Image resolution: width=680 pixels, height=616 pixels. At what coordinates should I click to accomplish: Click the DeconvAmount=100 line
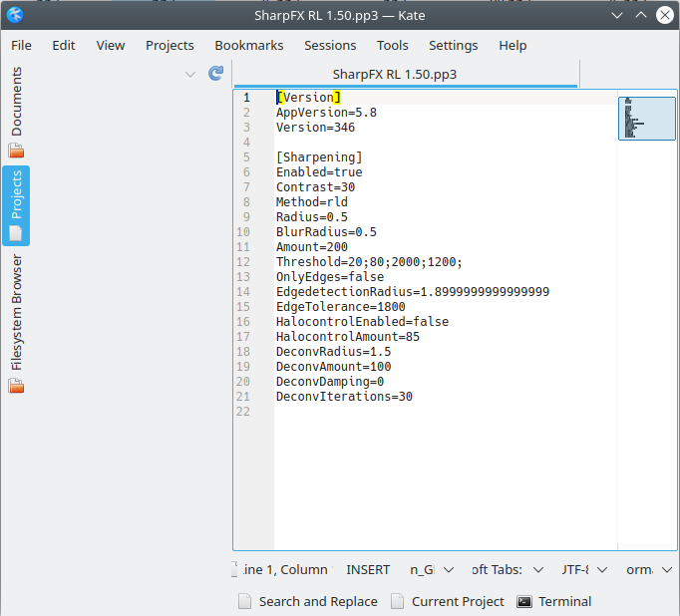[333, 366]
